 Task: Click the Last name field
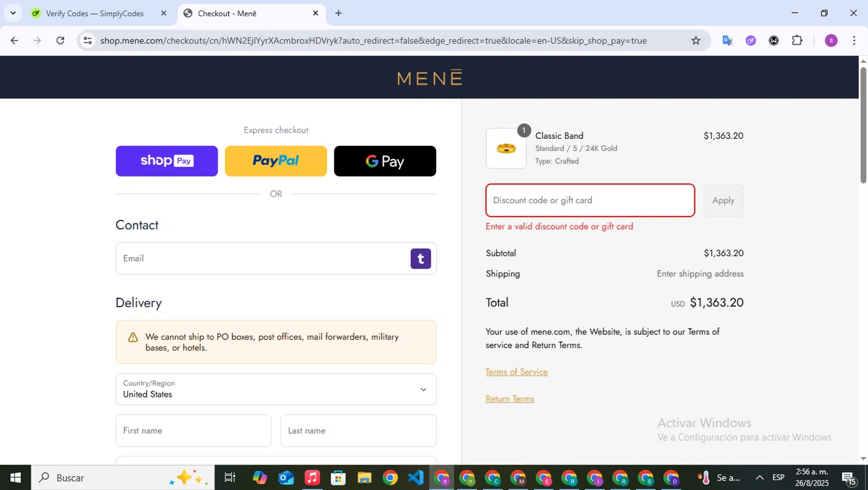pyautogui.click(x=358, y=430)
